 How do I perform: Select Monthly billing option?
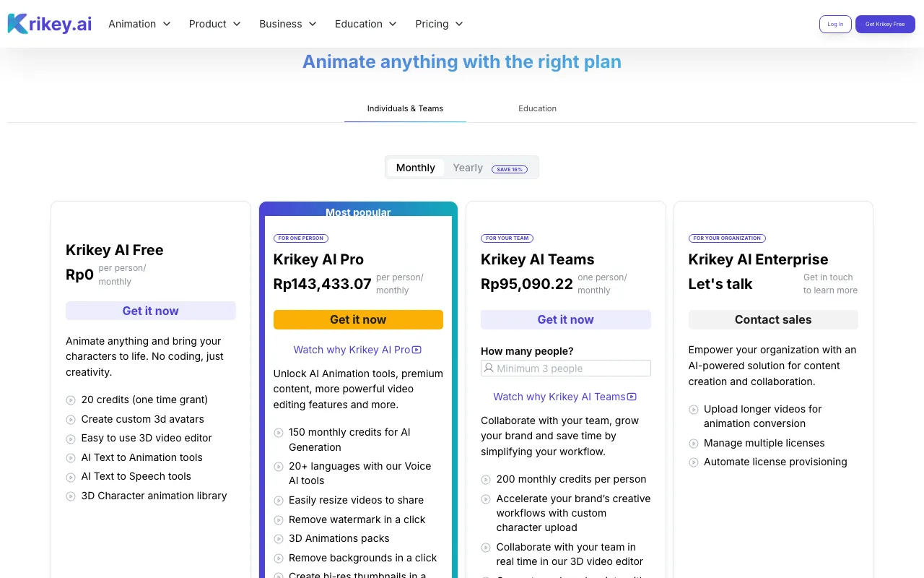[x=416, y=168]
